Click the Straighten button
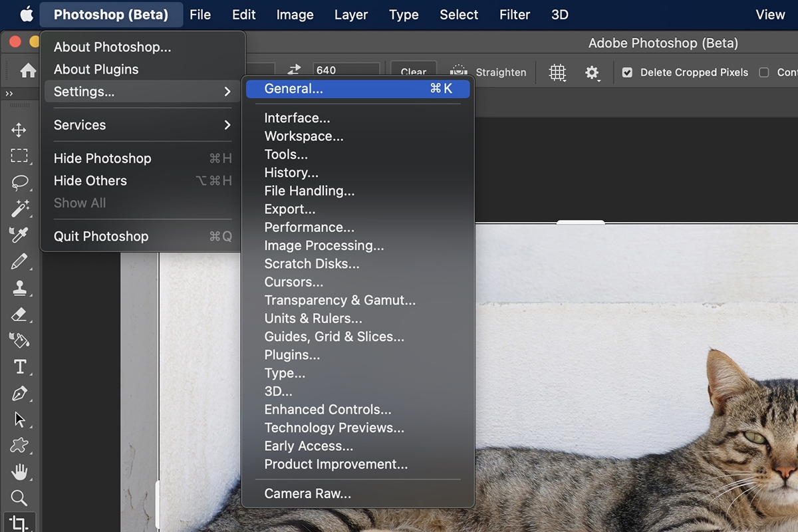This screenshot has width=798, height=532. (x=501, y=72)
